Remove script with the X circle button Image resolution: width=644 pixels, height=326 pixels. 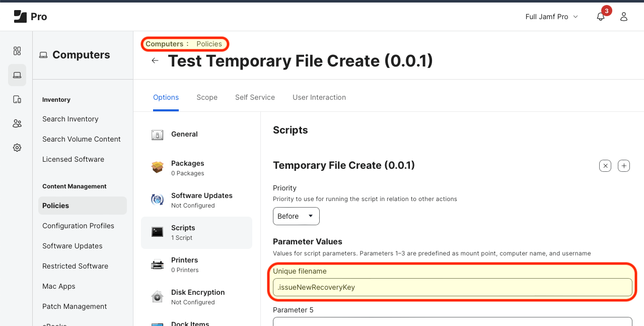pyautogui.click(x=605, y=166)
